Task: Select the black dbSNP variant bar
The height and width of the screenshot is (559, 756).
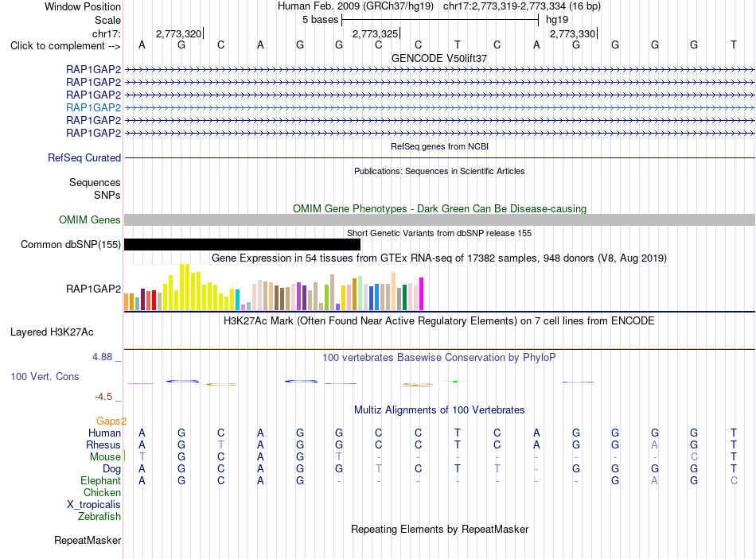Action: 242,244
